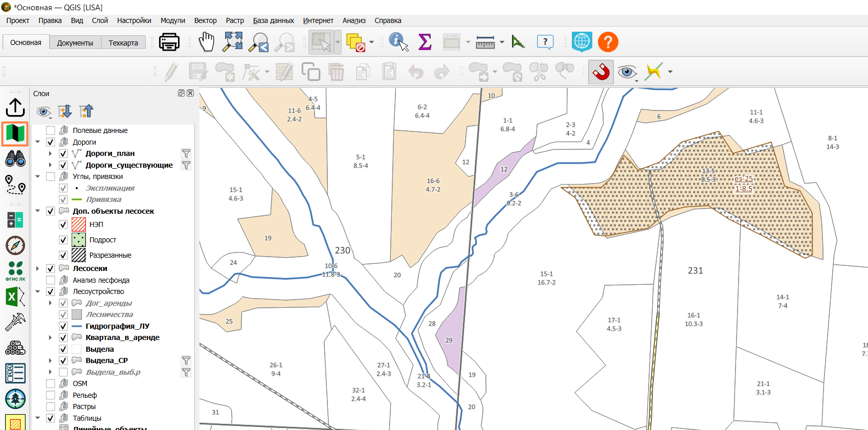Screen dimensions: 868x430
Task: Open the Слой menu
Action: pos(100,20)
